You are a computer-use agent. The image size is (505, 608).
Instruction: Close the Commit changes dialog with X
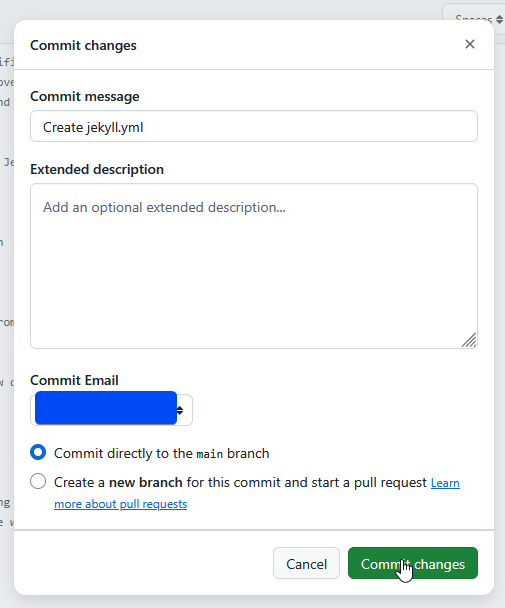(470, 44)
